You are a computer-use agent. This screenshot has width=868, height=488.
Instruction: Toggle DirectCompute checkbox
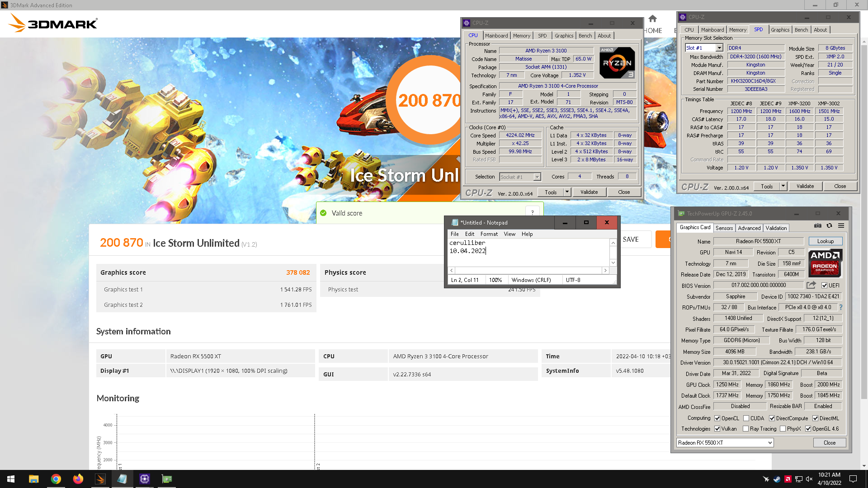772,418
